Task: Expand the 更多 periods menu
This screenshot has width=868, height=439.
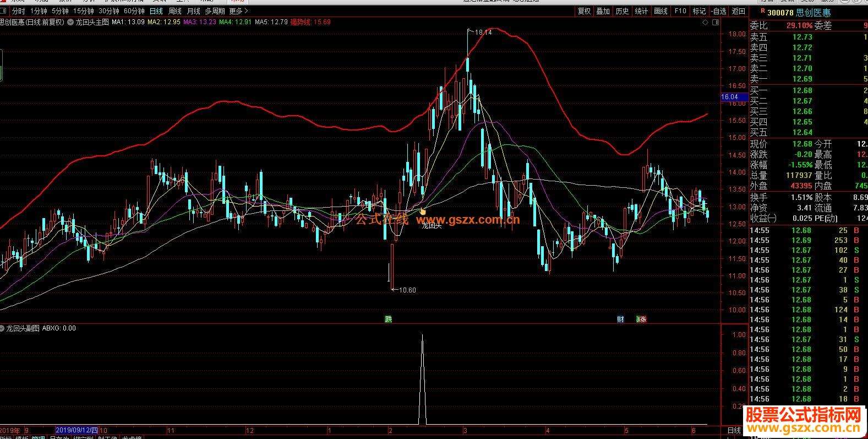Action: pyautogui.click(x=238, y=11)
